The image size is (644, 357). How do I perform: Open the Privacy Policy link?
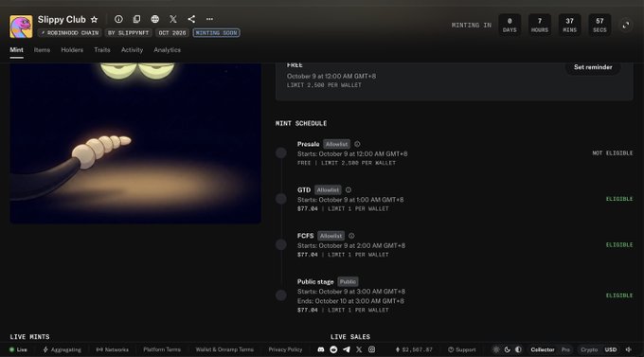click(x=285, y=349)
